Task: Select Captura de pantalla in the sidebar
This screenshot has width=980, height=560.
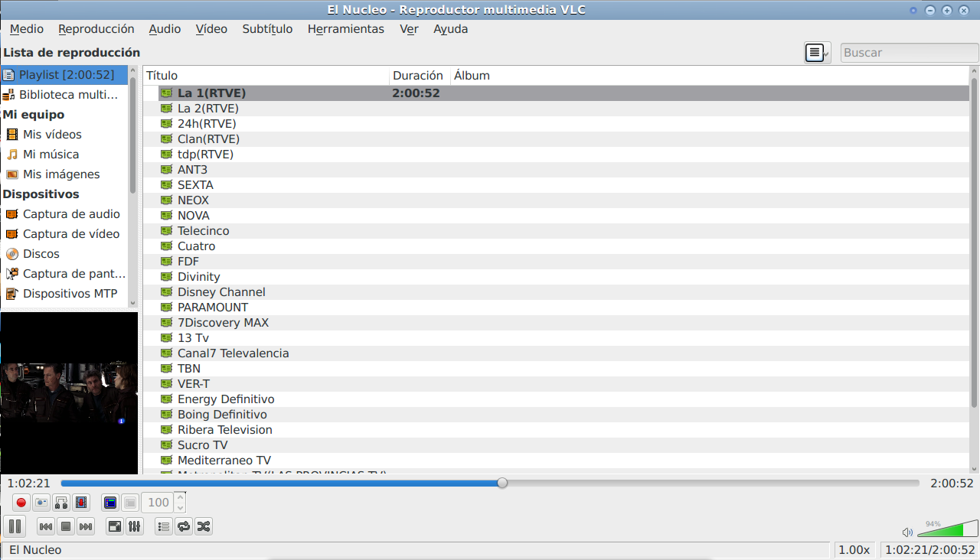Action: 64,274
